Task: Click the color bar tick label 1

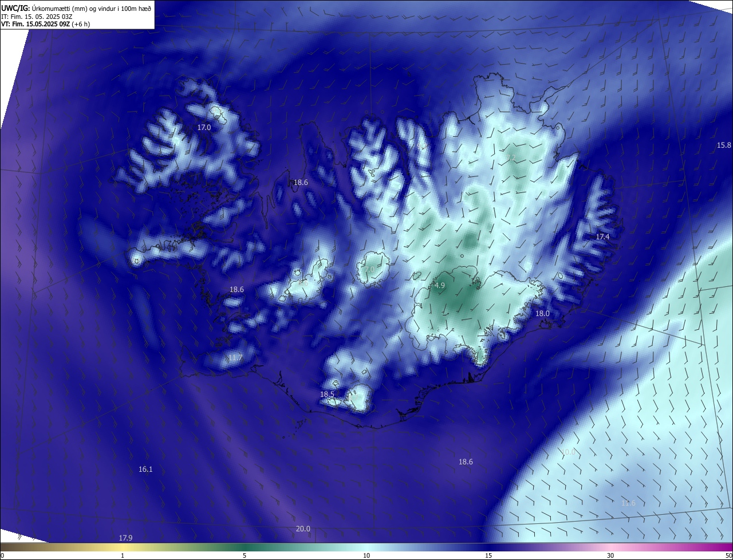Action: point(123,555)
